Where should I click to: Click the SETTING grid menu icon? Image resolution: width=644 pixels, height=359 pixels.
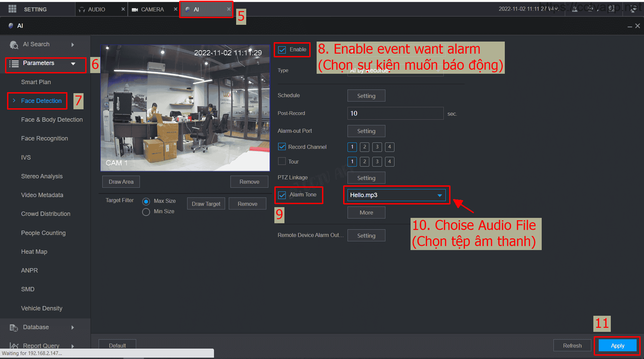pos(12,9)
